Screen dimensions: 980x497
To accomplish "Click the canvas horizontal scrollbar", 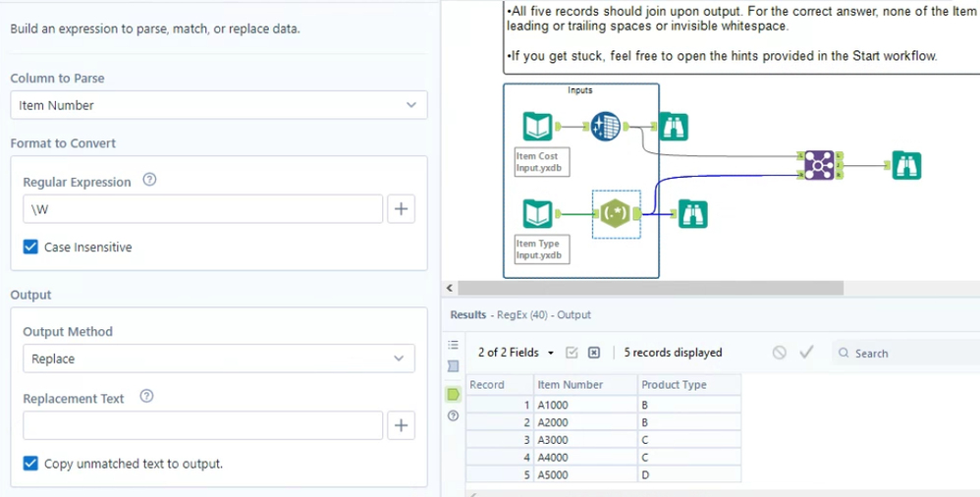I will click(x=648, y=288).
